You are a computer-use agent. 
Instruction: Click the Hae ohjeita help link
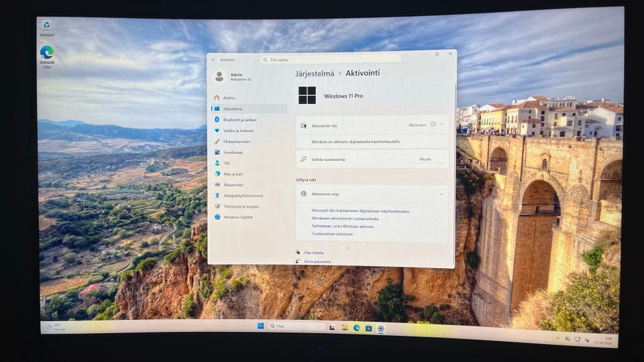tap(314, 253)
